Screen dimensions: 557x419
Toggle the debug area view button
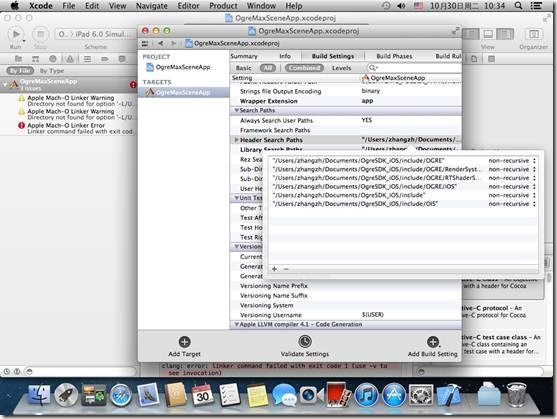(488, 34)
